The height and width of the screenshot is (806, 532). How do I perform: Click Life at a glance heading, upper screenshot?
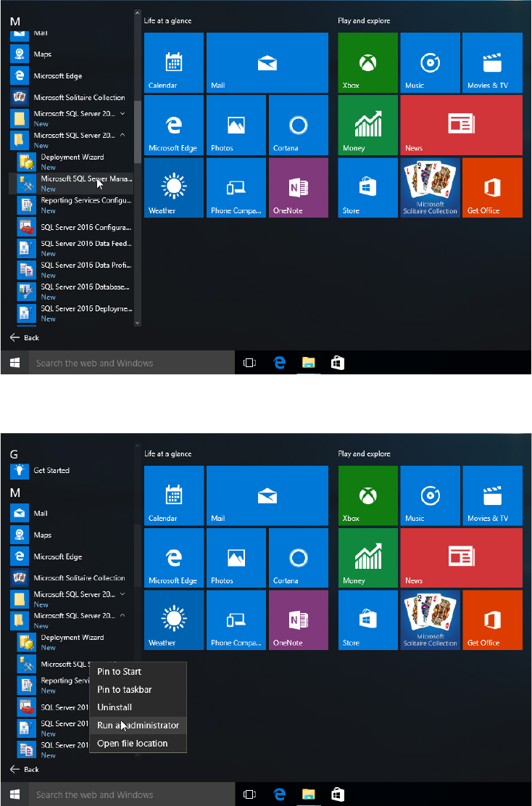tap(168, 21)
